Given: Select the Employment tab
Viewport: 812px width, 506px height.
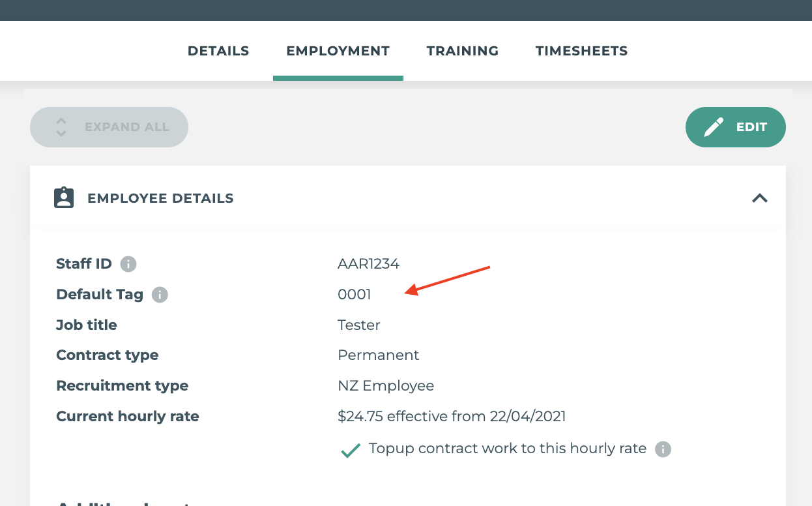Looking at the screenshot, I should [338, 51].
